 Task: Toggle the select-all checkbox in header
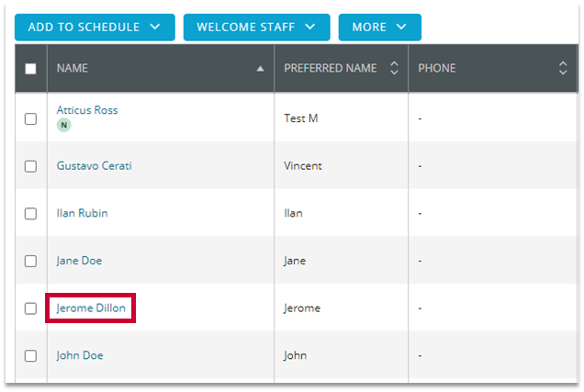coord(30,69)
